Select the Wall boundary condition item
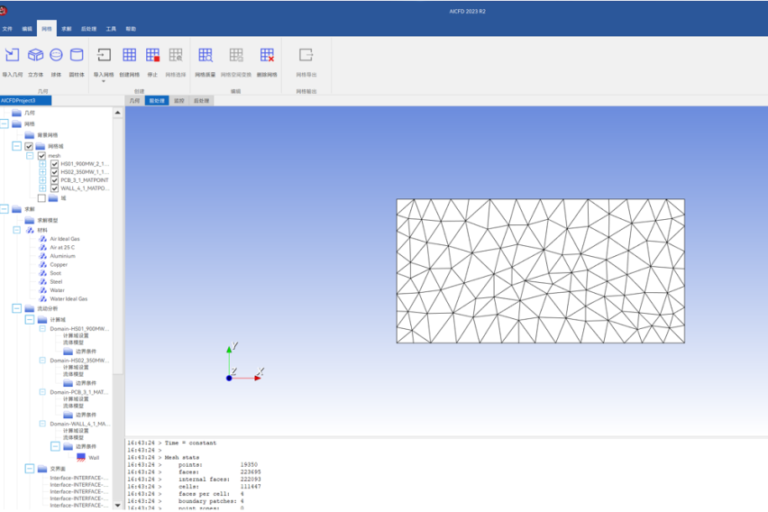The width and height of the screenshot is (768, 512). click(93, 457)
